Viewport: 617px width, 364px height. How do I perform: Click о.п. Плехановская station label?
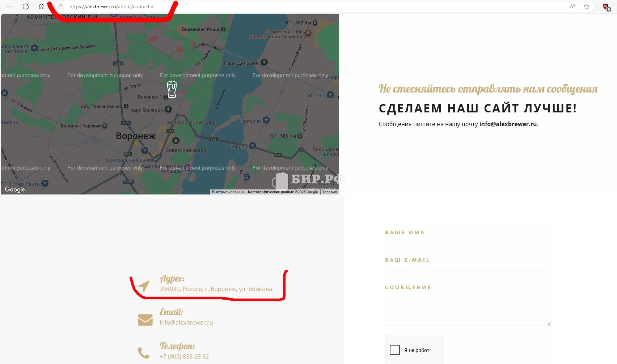101,106
